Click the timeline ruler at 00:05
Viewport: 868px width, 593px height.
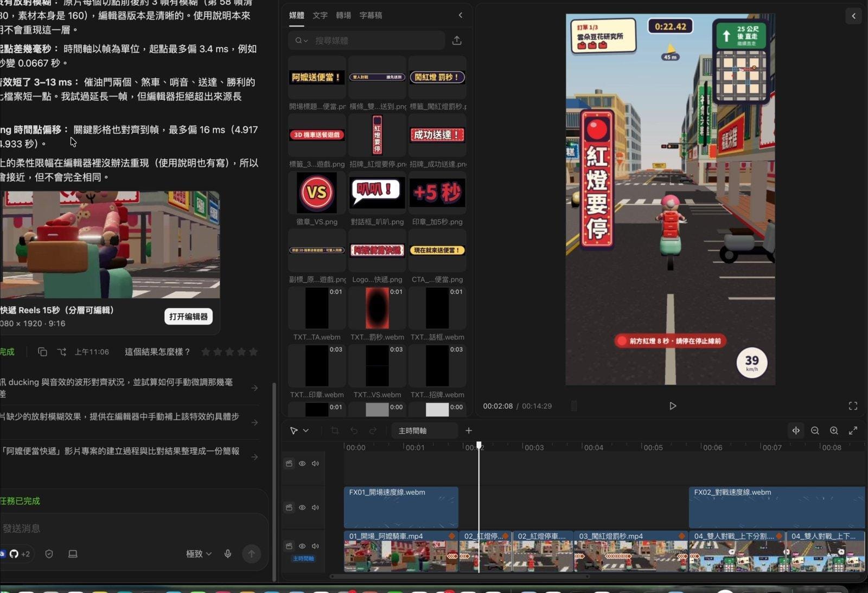pyautogui.click(x=653, y=447)
